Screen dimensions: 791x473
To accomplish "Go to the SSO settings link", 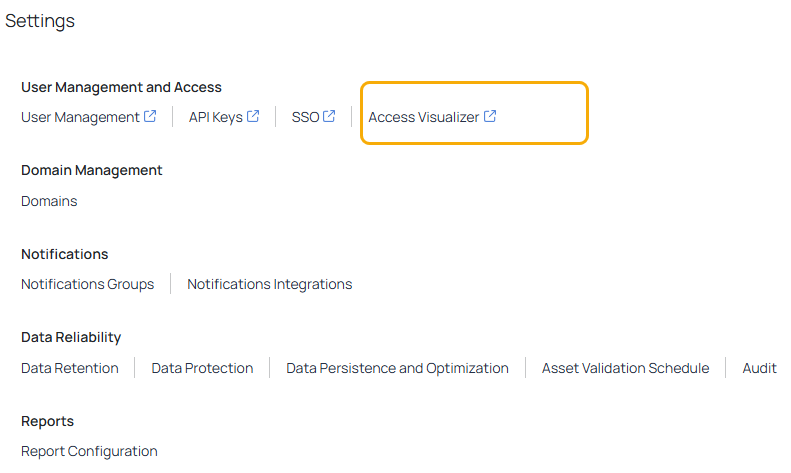I will pyautogui.click(x=305, y=117).
